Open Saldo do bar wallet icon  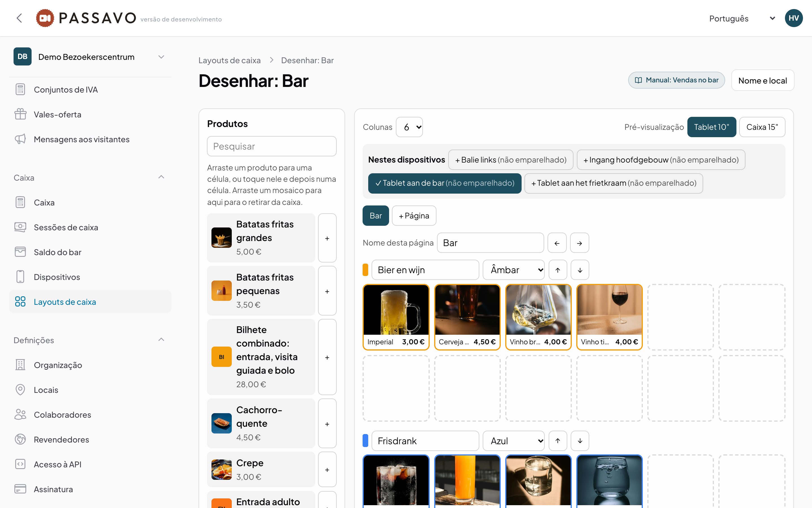tap(20, 252)
